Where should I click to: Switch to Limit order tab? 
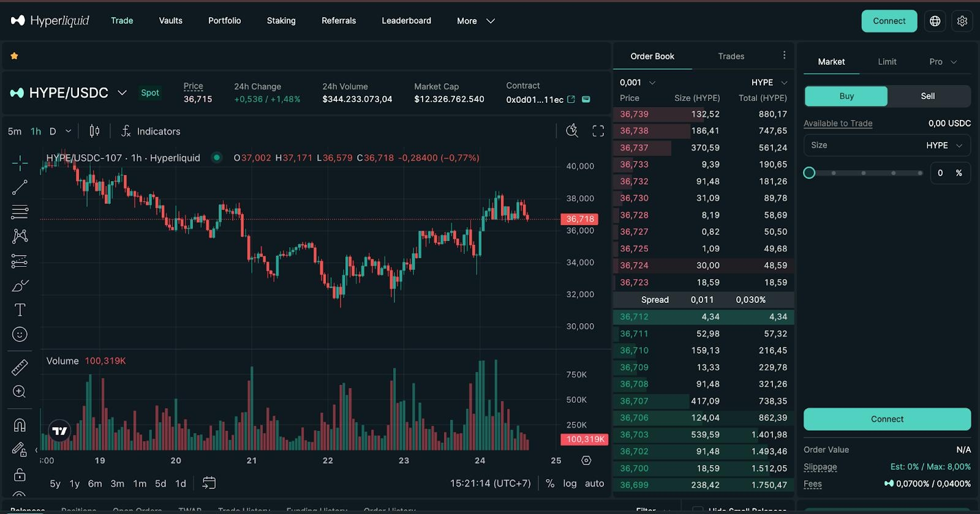tap(887, 62)
